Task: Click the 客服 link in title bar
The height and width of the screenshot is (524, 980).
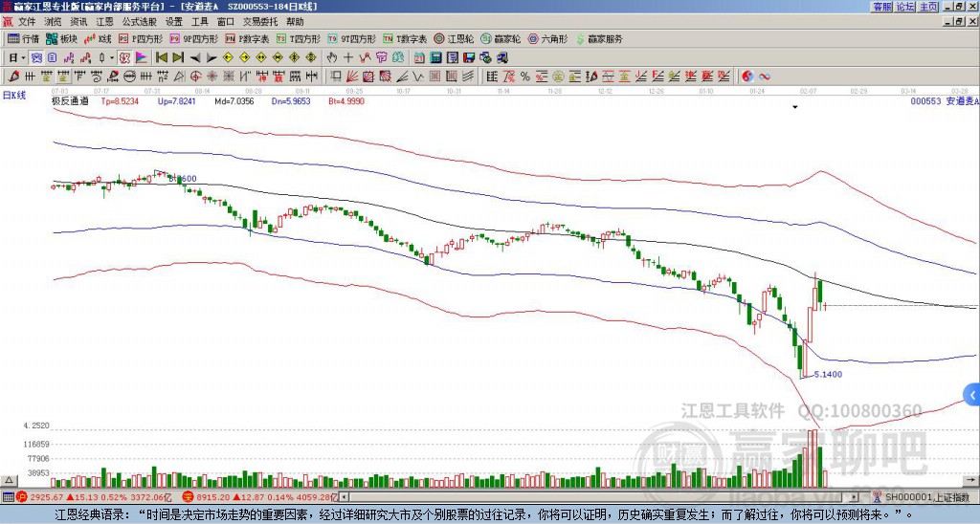Action: (x=882, y=7)
